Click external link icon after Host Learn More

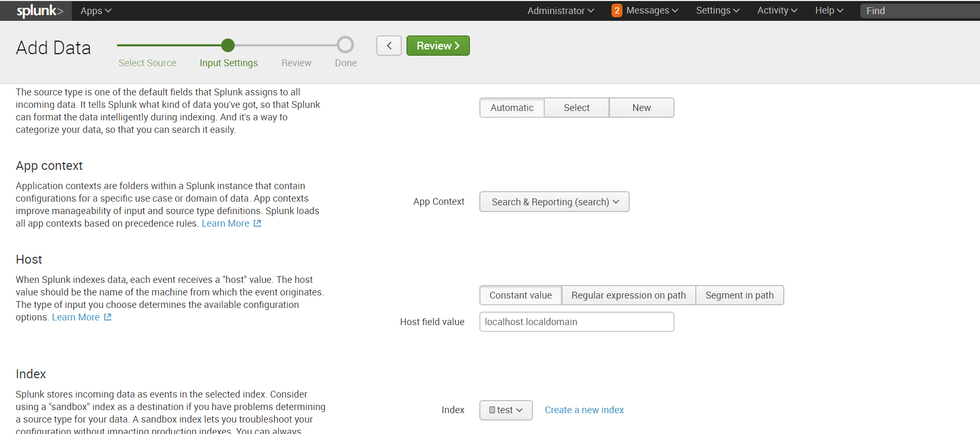[108, 317]
